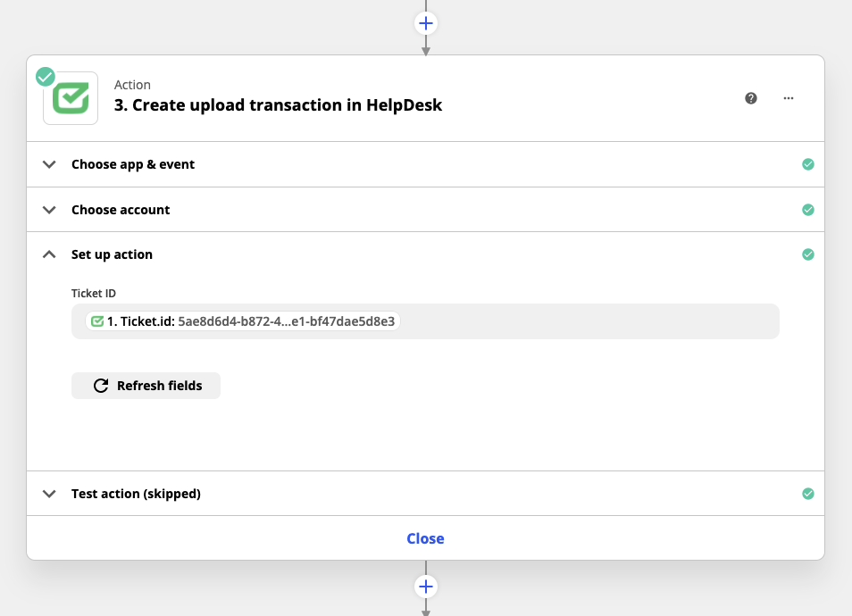Click the step title Create upload transaction
This screenshot has height=616, width=852.
coord(278,105)
